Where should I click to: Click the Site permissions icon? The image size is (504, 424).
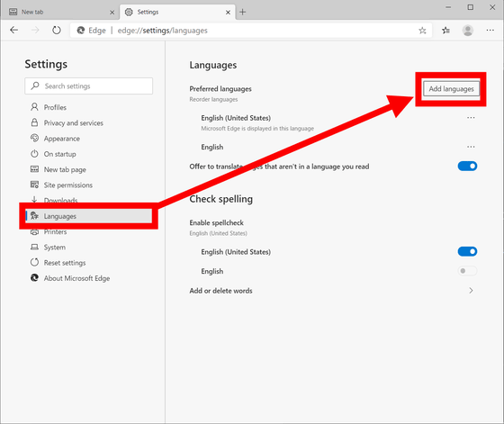tap(34, 185)
